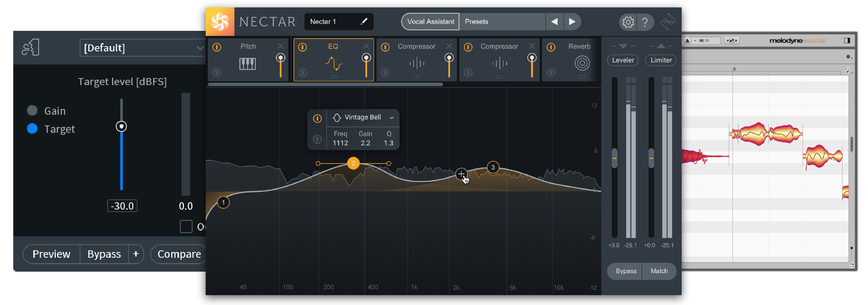Remove the second Compressor module with its X

tap(532, 46)
